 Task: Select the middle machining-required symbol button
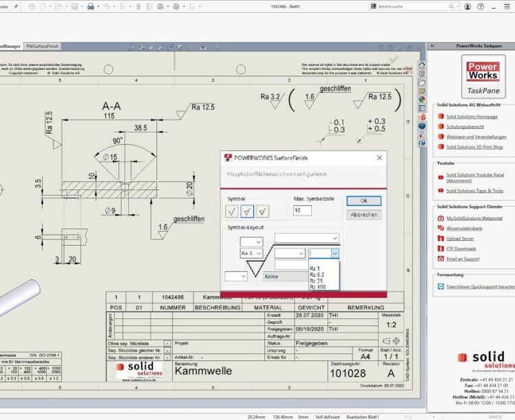click(x=248, y=211)
